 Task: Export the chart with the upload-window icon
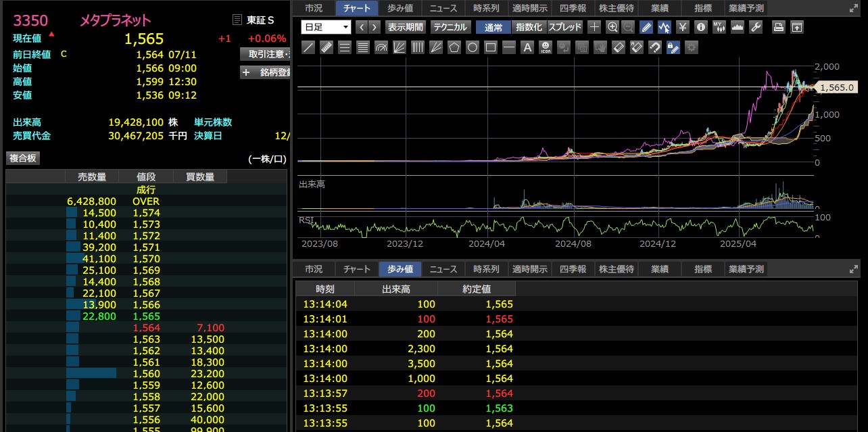(x=797, y=27)
